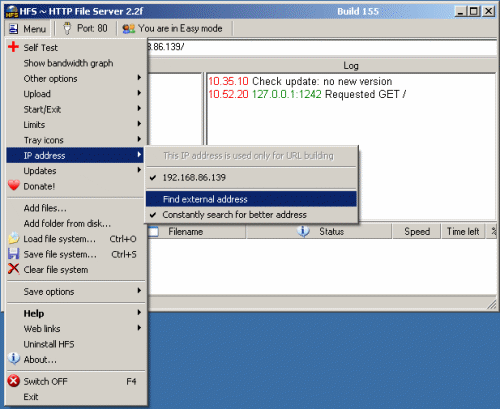Click the HFS application icon in title bar

(12, 11)
